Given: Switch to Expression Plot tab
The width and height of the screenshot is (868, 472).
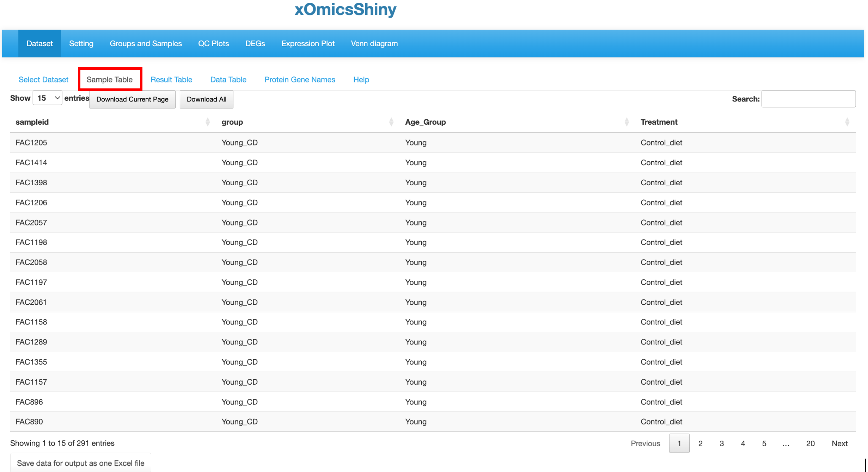Looking at the screenshot, I should [308, 43].
